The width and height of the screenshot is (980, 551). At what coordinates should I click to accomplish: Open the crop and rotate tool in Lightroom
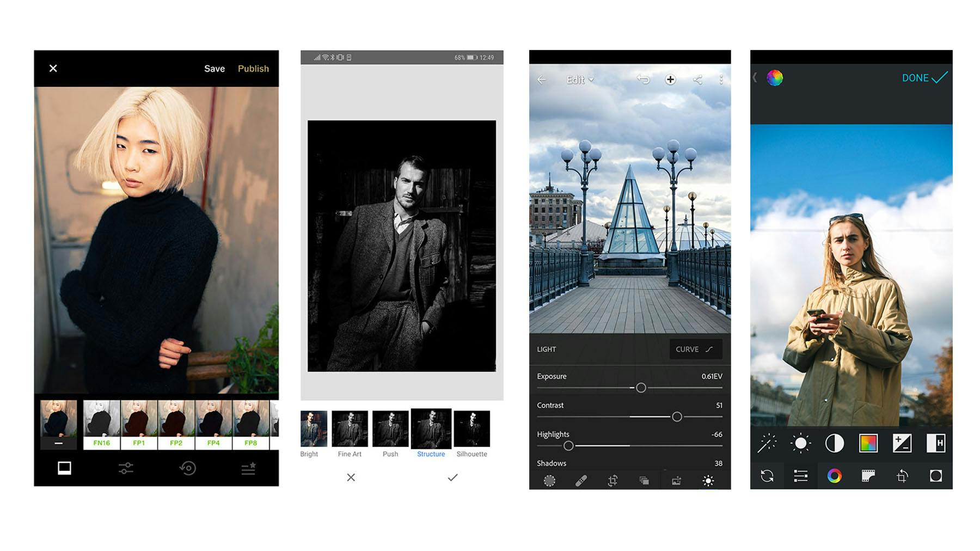pyautogui.click(x=612, y=481)
